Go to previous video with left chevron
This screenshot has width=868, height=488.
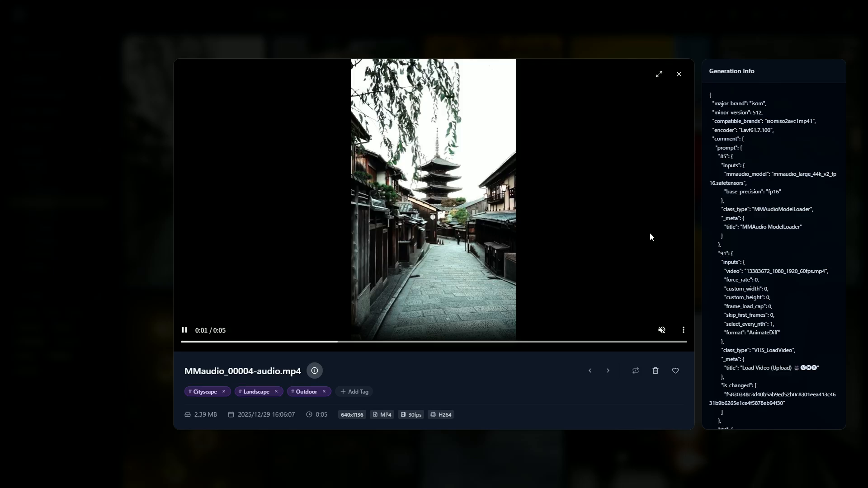[x=590, y=371]
